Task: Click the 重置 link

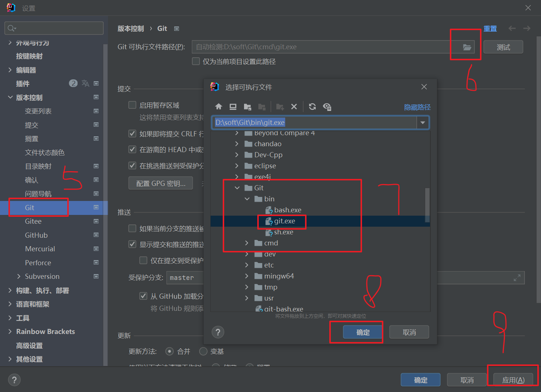Action: pyautogui.click(x=490, y=28)
